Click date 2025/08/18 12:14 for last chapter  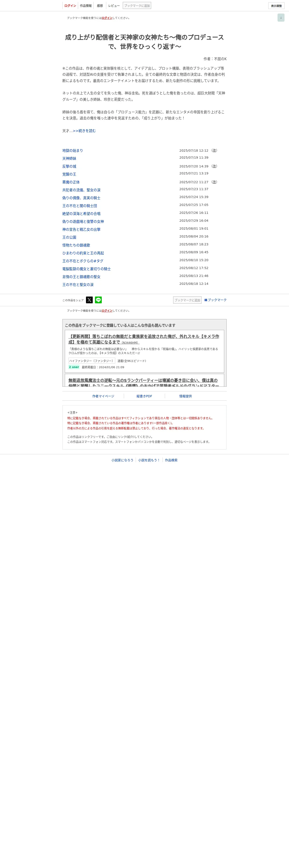(194, 284)
